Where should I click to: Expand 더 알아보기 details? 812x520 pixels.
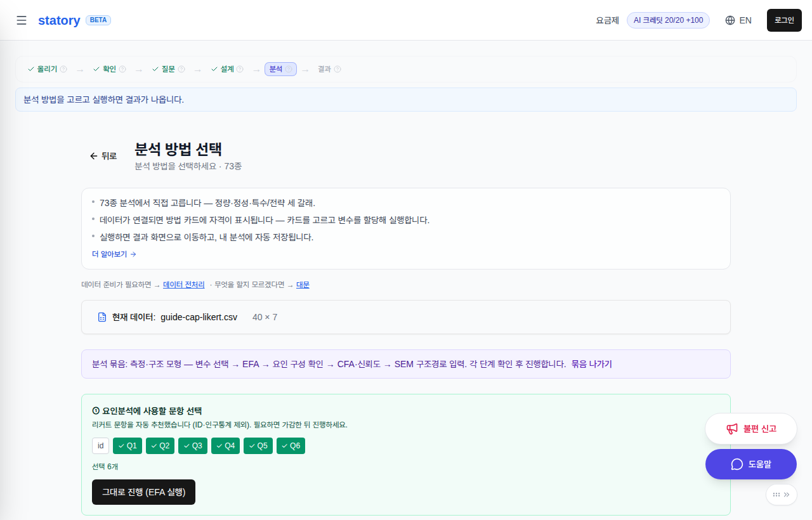click(114, 254)
